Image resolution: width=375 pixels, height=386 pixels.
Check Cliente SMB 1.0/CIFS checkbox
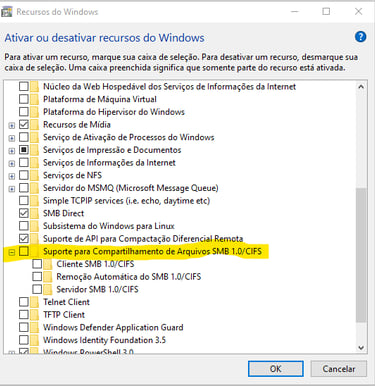pyautogui.click(x=37, y=264)
